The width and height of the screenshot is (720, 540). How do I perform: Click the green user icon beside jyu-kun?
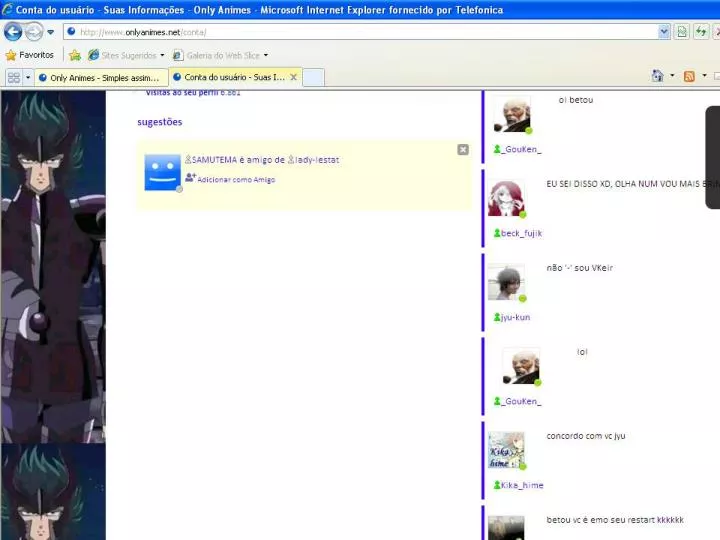coord(497,317)
